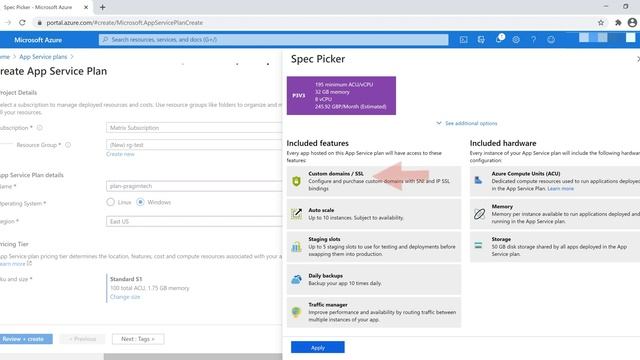Click the Memory hardware icon
The width and height of the screenshot is (640, 360).
[x=479, y=213]
